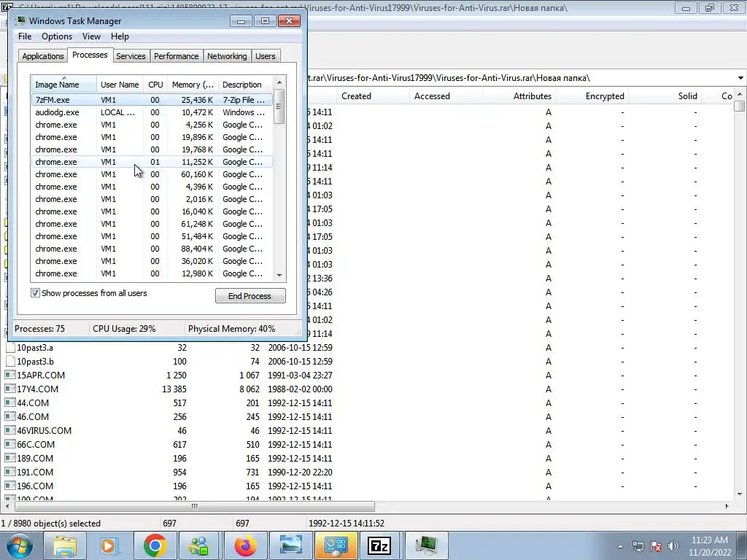747x560 pixels.
Task: Open Firefox from the taskbar
Action: coord(245,545)
